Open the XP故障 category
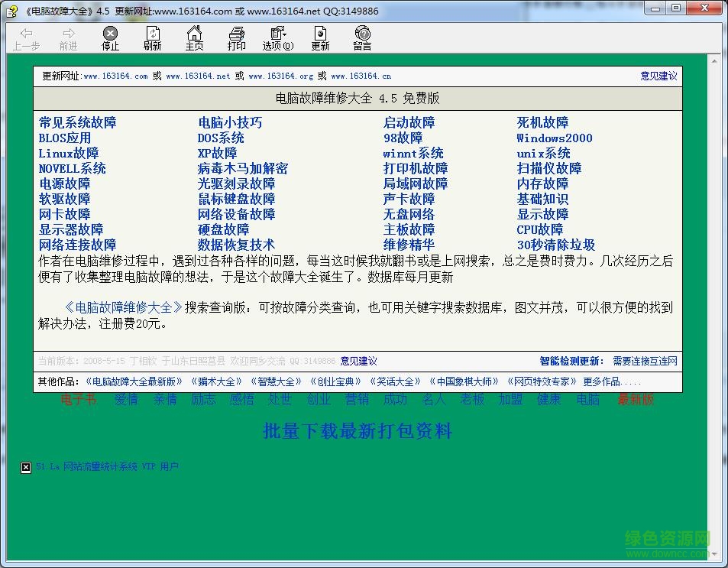 tap(217, 153)
